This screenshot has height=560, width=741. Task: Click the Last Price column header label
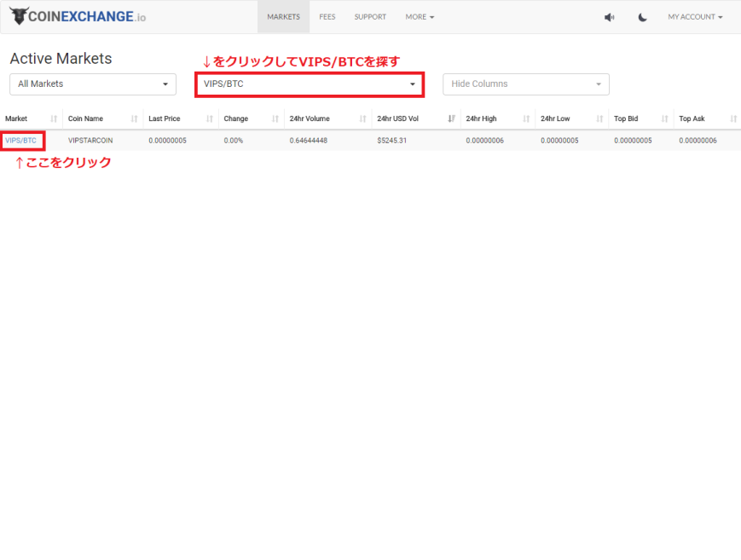[165, 118]
